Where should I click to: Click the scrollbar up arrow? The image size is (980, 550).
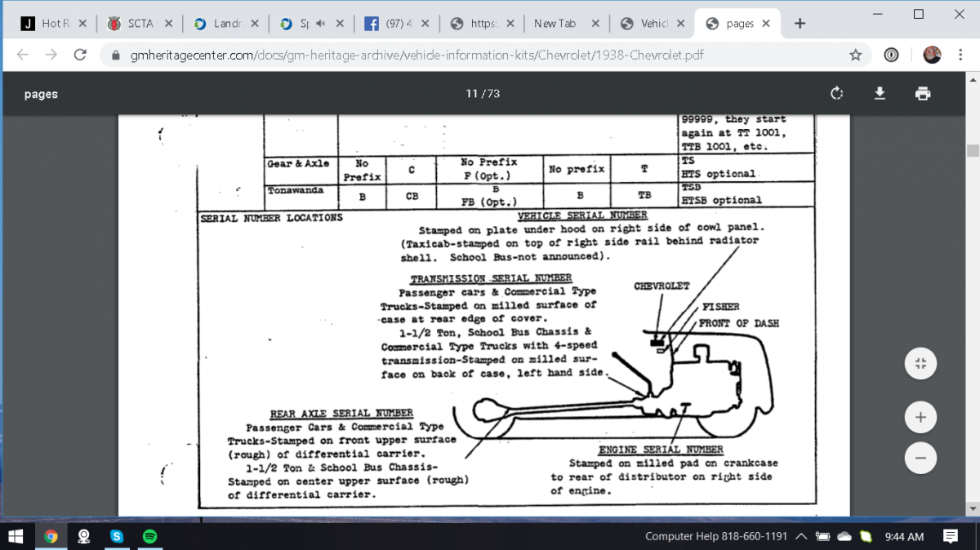[973, 79]
